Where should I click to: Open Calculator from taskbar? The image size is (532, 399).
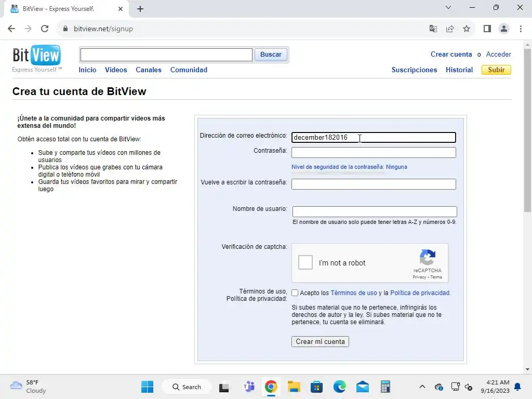click(385, 387)
